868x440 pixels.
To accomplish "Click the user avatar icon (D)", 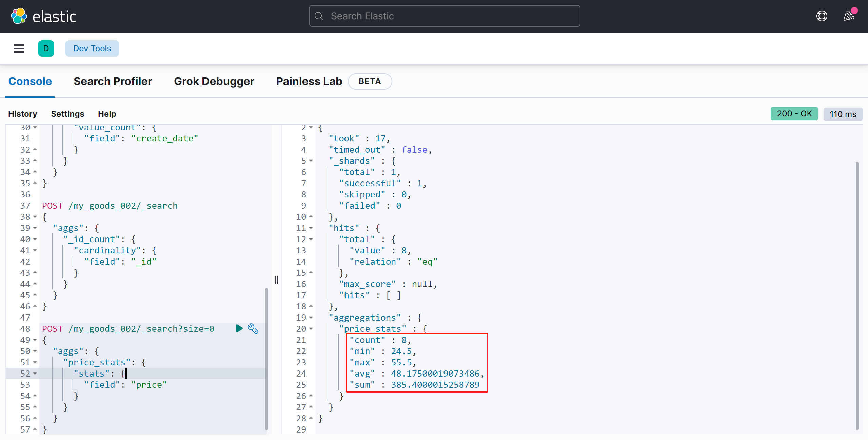I will coord(46,48).
